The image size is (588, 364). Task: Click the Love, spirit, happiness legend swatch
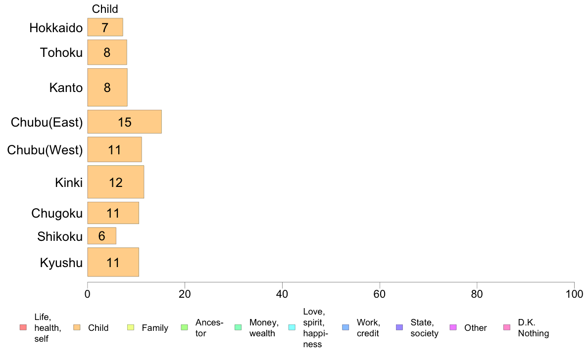pyautogui.click(x=292, y=327)
